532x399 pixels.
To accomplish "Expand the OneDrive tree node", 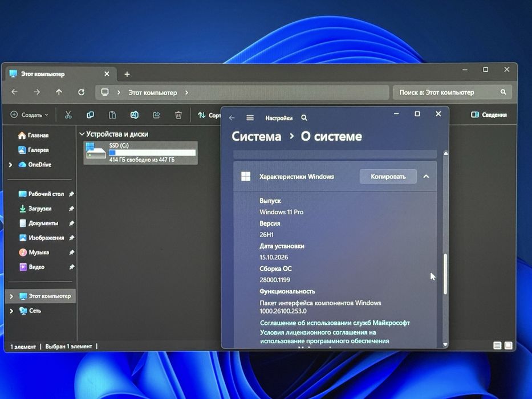I will tap(10, 165).
